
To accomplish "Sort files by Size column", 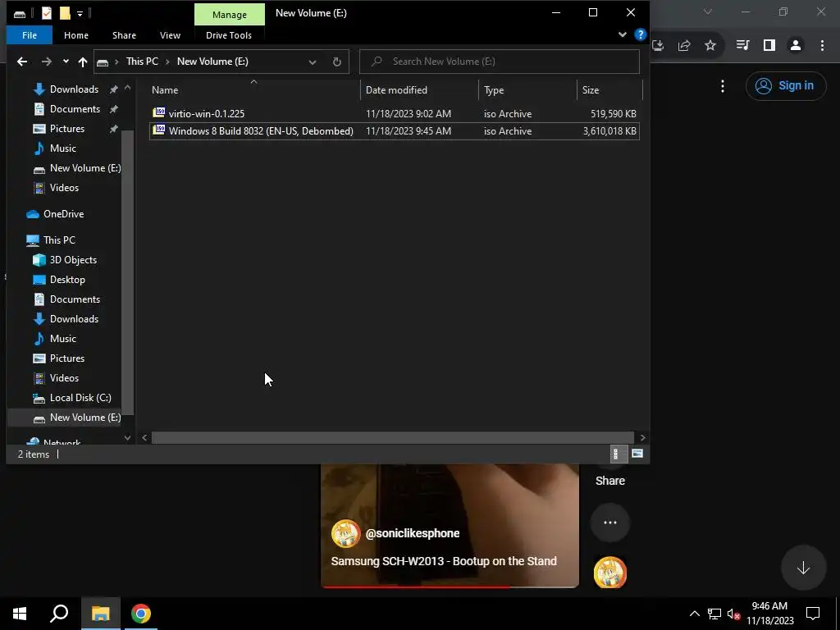I will point(609,90).
